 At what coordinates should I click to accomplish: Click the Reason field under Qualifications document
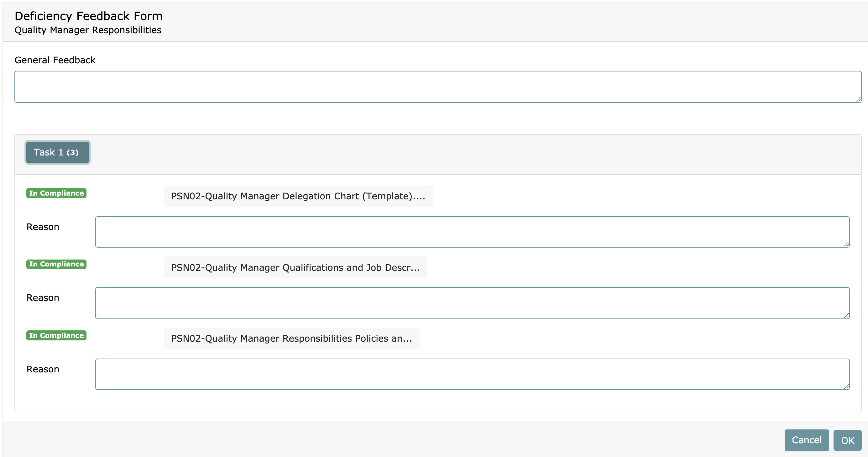(472, 303)
